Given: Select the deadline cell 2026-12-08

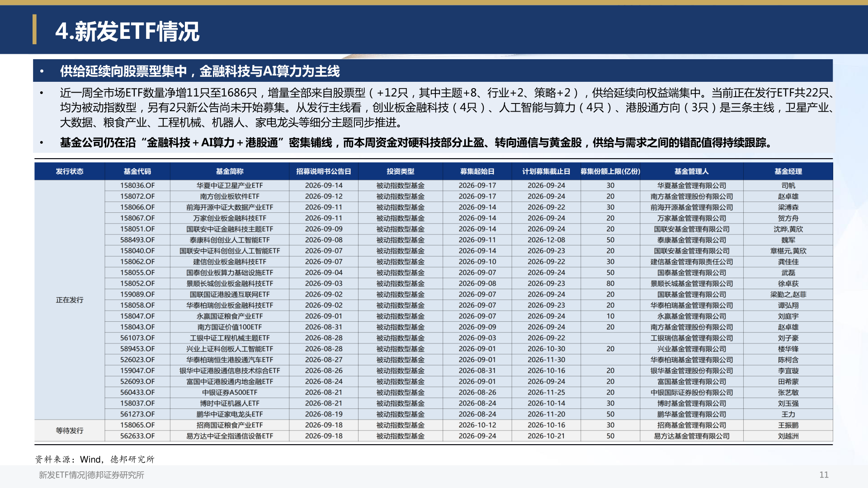Looking at the screenshot, I should tap(546, 240).
